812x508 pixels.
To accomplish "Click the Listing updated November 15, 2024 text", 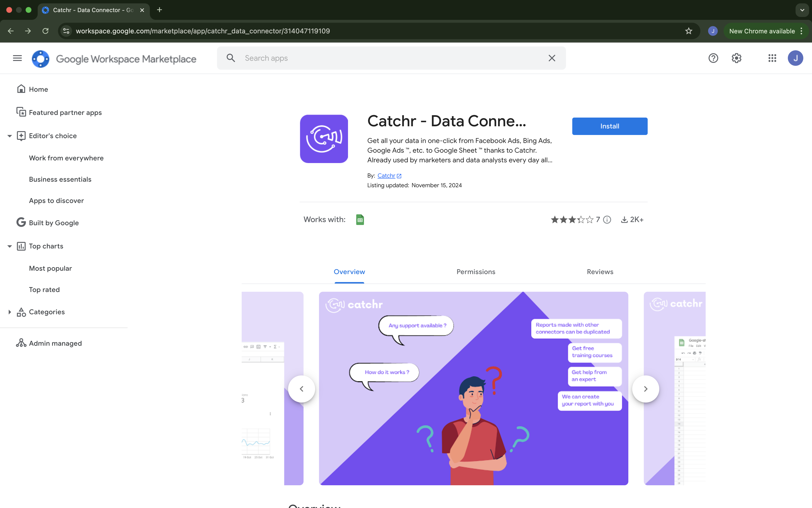I will tap(414, 186).
